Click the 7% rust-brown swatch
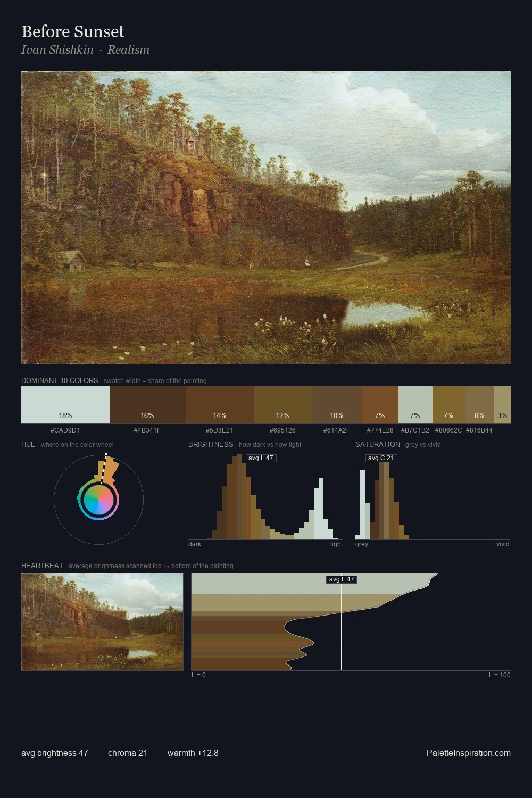Screen dimensions: 532x798 tap(380, 405)
